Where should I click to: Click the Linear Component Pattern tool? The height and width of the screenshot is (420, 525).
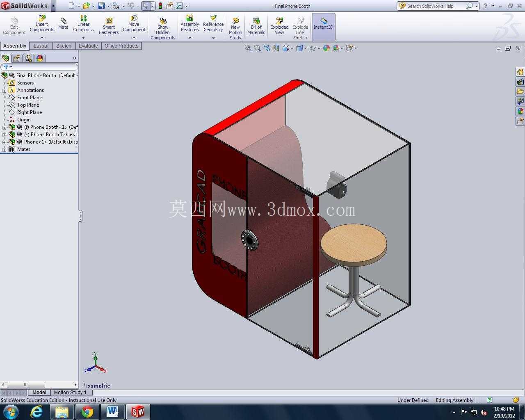pyautogui.click(x=84, y=24)
